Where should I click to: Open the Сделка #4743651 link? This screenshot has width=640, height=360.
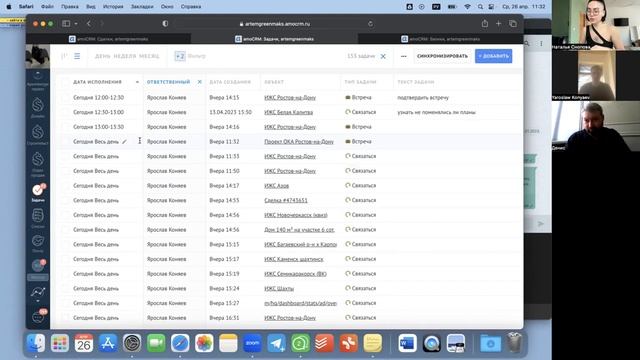pyautogui.click(x=286, y=200)
